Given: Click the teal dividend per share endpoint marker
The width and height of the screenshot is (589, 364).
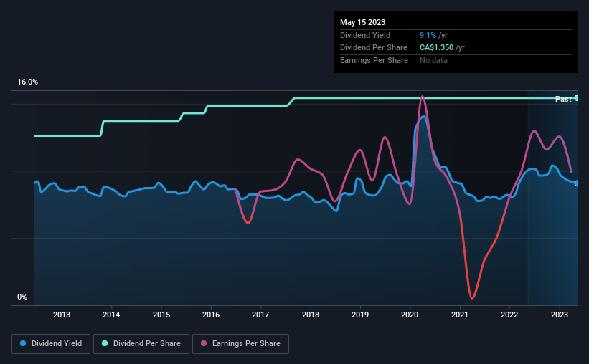Looking at the screenshot, I should (576, 98).
